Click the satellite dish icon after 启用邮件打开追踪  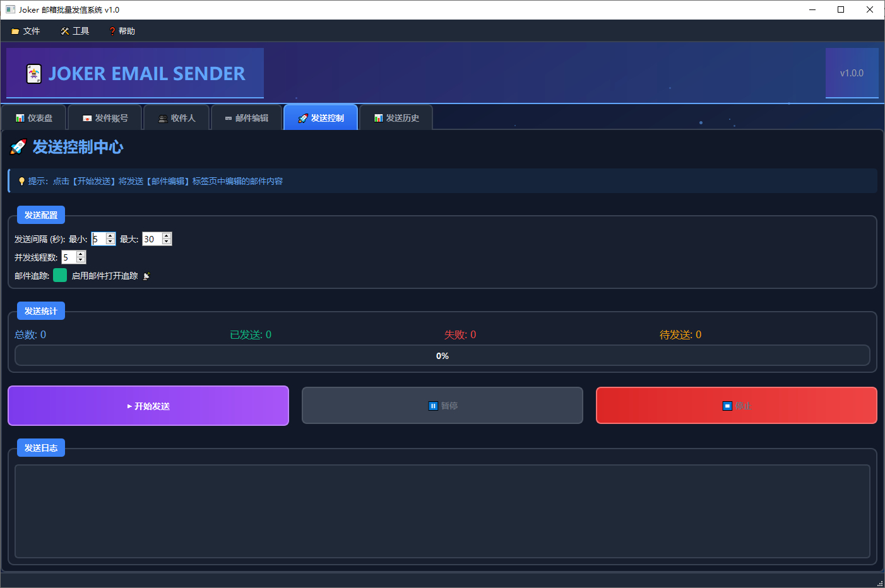tap(146, 276)
